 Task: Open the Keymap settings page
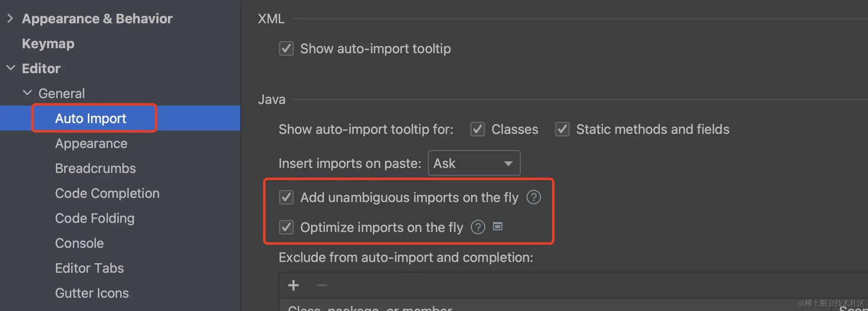click(x=48, y=44)
